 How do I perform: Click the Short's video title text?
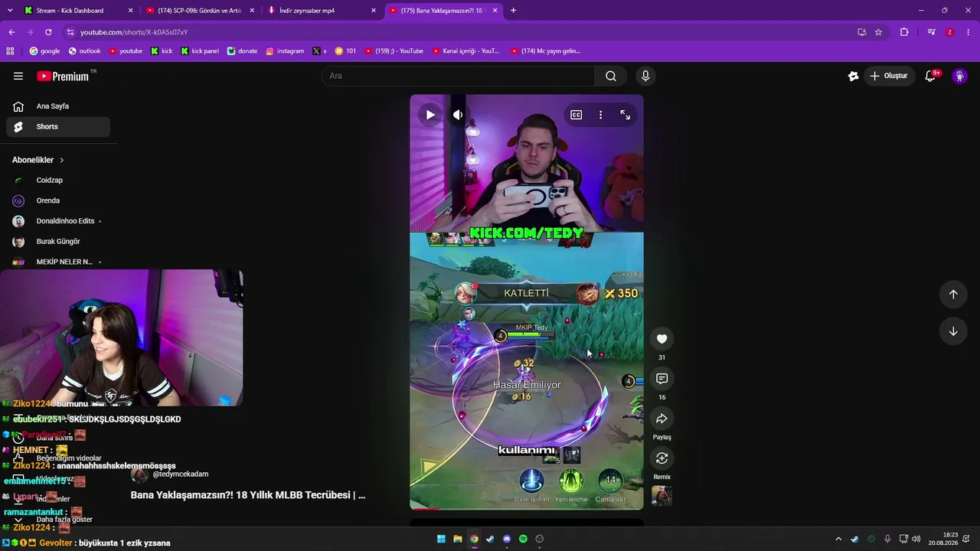(x=248, y=495)
